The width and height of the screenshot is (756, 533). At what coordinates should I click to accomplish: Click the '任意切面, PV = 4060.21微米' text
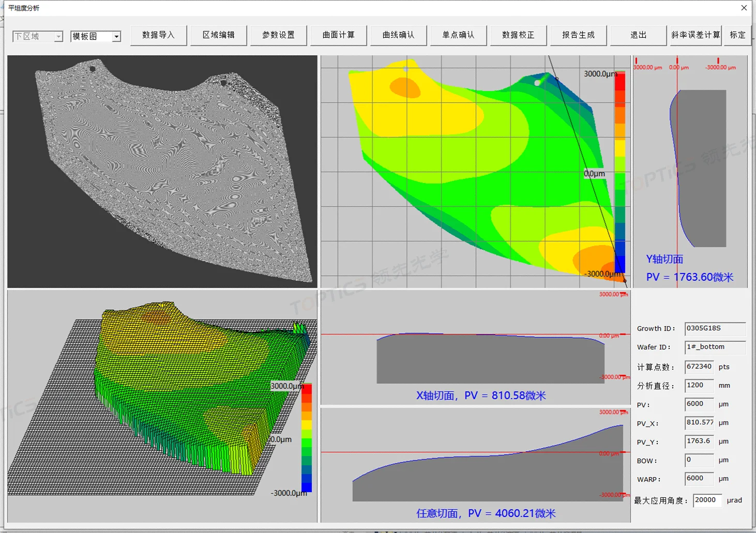pos(486,513)
